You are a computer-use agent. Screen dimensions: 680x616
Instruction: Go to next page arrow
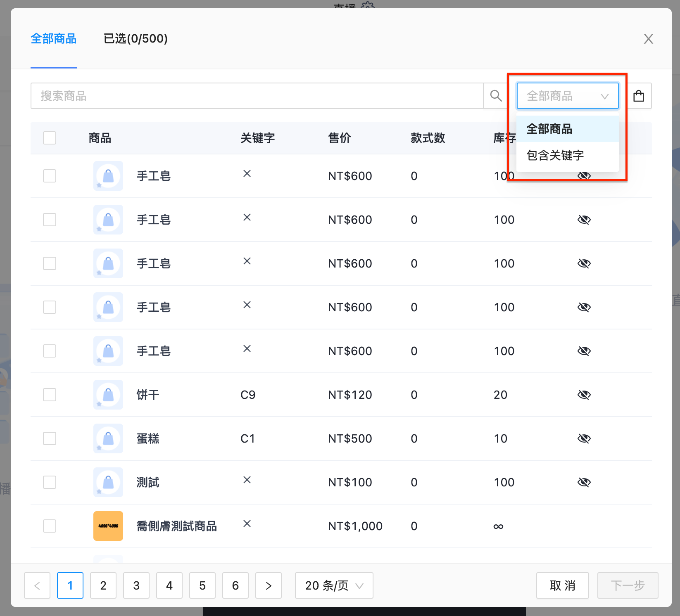pyautogui.click(x=269, y=585)
